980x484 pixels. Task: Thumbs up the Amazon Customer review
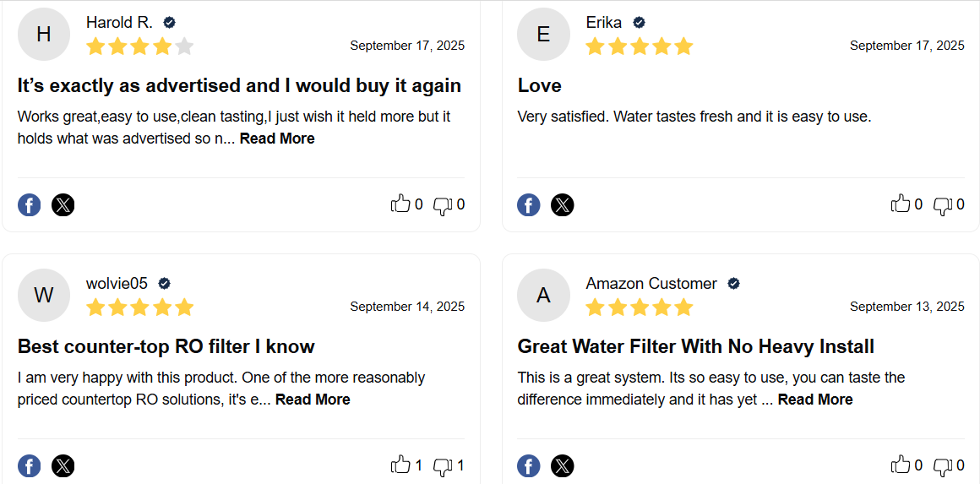pyautogui.click(x=900, y=465)
